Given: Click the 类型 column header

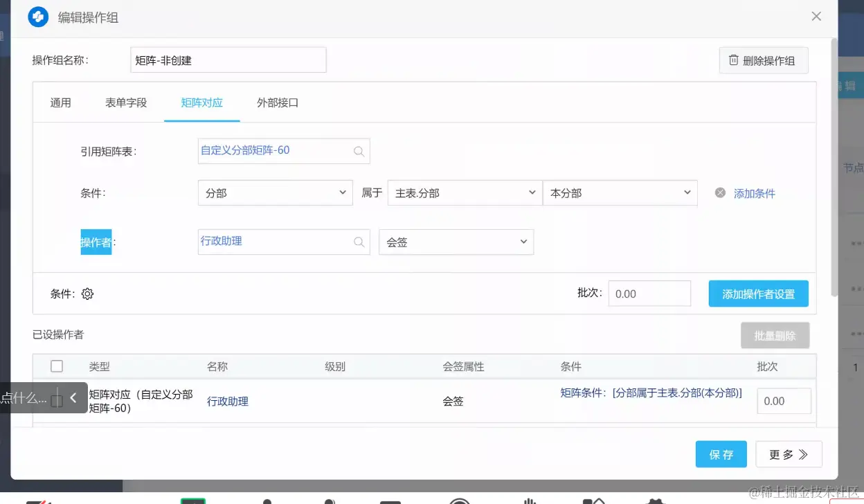Looking at the screenshot, I should point(99,367).
